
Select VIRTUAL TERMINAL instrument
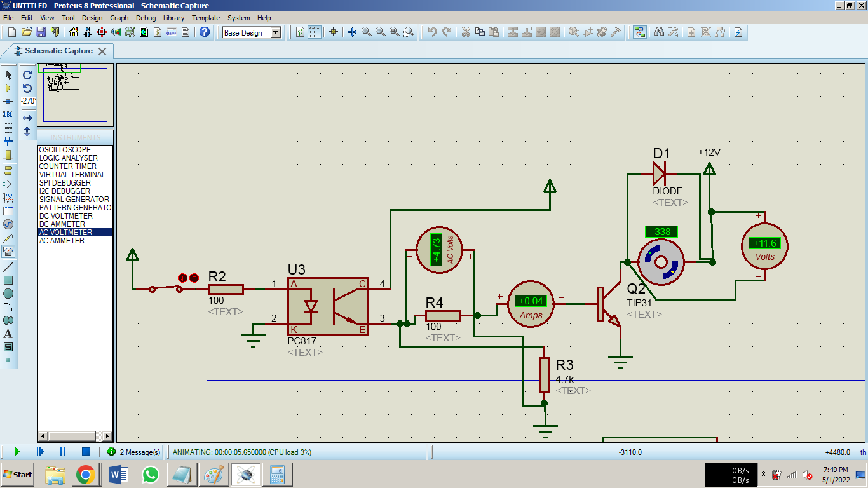click(x=72, y=175)
